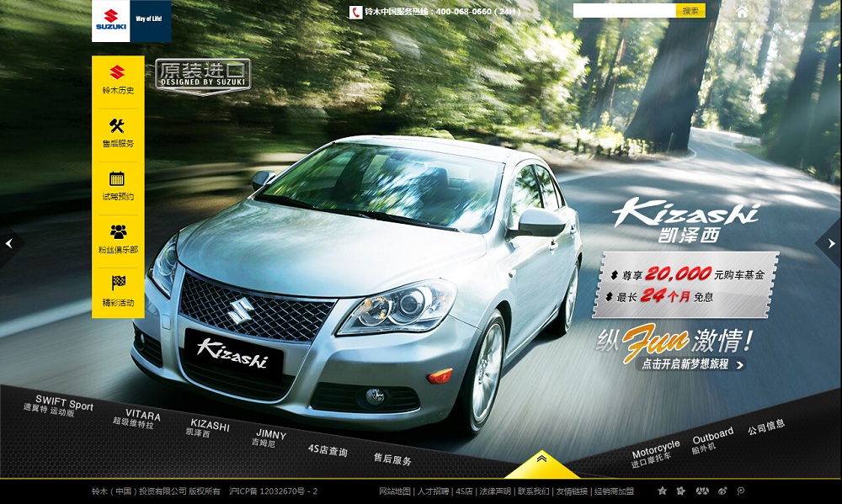The height and width of the screenshot is (504, 842).
Task: Click 铃木中国服务热线 400-068-0660 text
Action: coord(443,12)
